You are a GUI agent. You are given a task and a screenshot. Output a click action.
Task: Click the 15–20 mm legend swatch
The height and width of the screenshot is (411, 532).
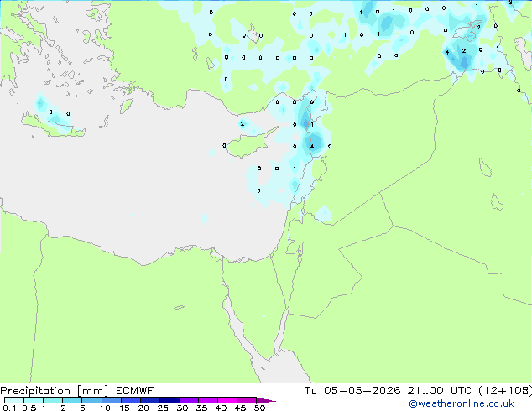pos(131,400)
